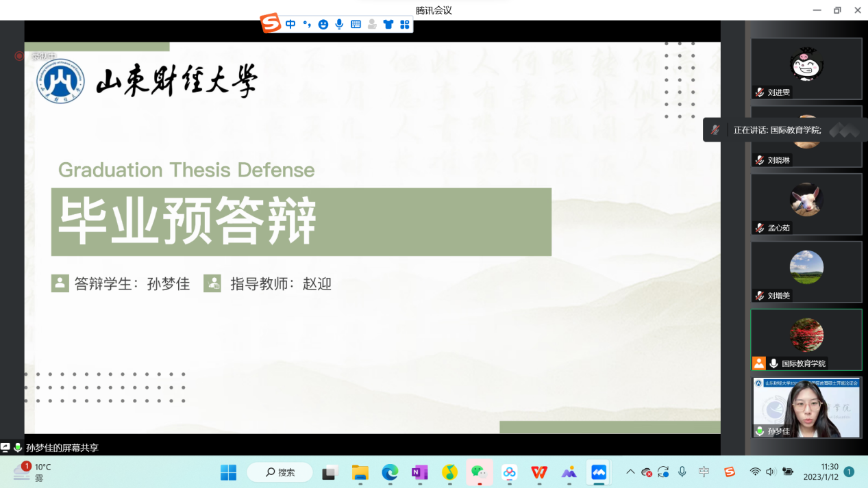
Task: Expand hidden system tray icons
Action: pos(630,472)
